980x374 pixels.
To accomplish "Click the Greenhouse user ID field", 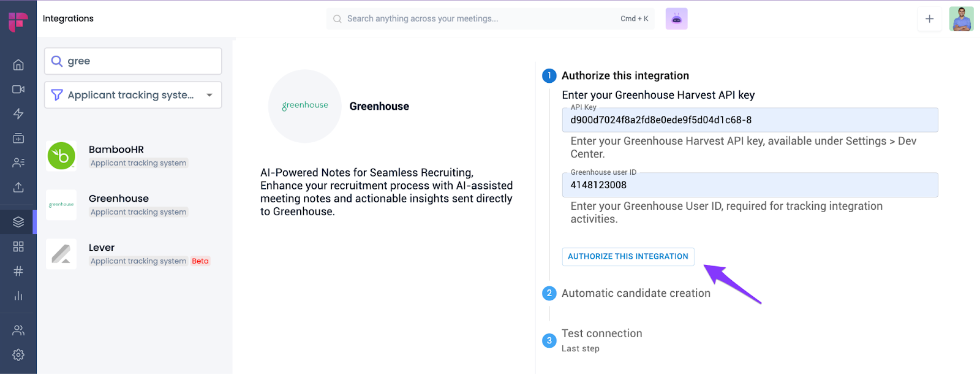I will 750,185.
